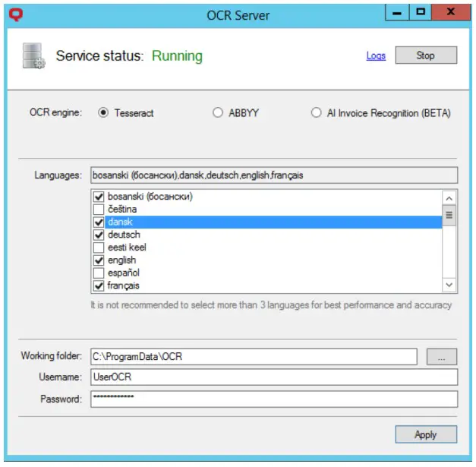Click the Username field
The width and height of the screenshot is (476, 467).
(x=274, y=377)
